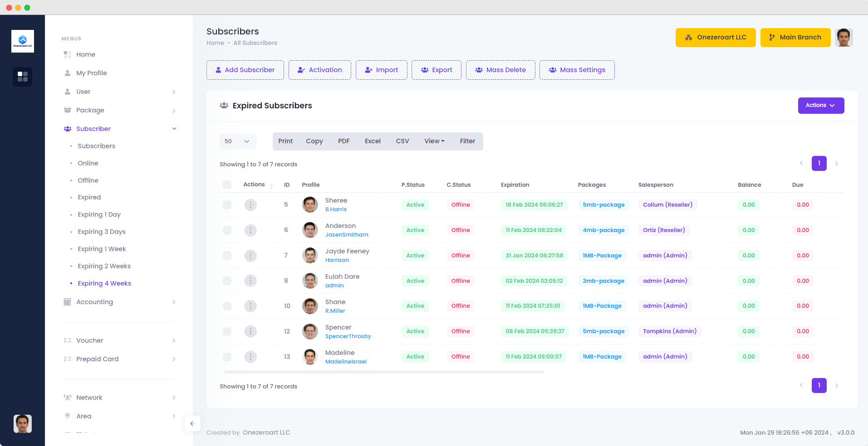
Task: Export table using the Excel button
Action: [x=373, y=141]
